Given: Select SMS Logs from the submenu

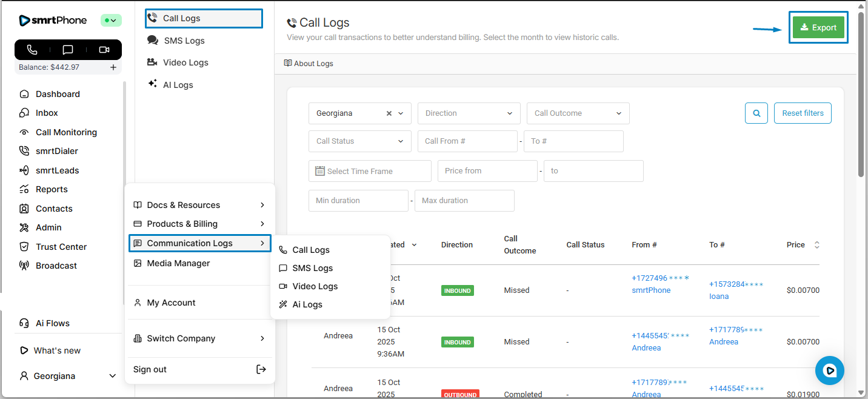Looking at the screenshot, I should 312,268.
